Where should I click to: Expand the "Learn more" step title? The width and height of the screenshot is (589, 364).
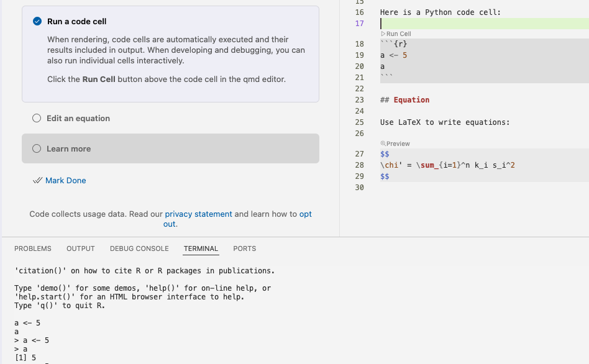pyautogui.click(x=68, y=149)
